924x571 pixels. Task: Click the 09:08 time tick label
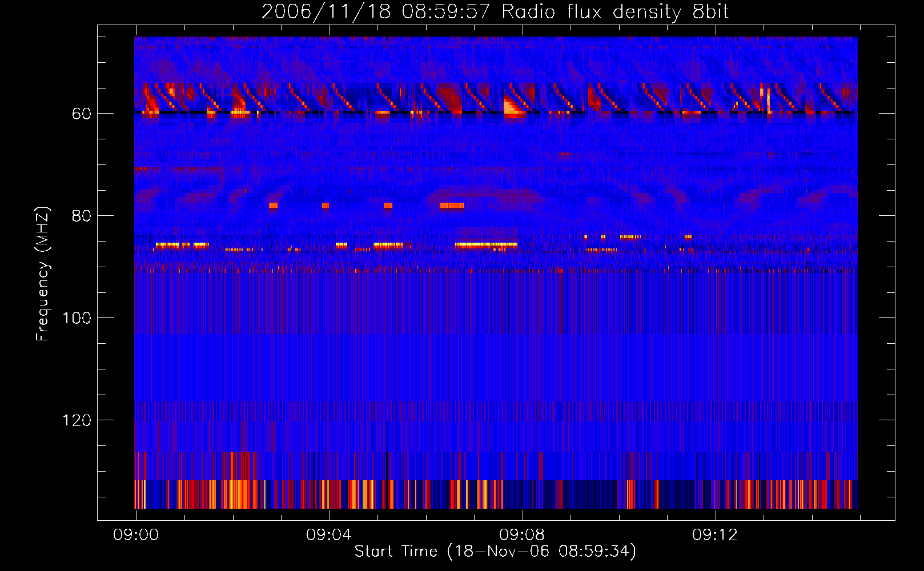click(x=522, y=535)
